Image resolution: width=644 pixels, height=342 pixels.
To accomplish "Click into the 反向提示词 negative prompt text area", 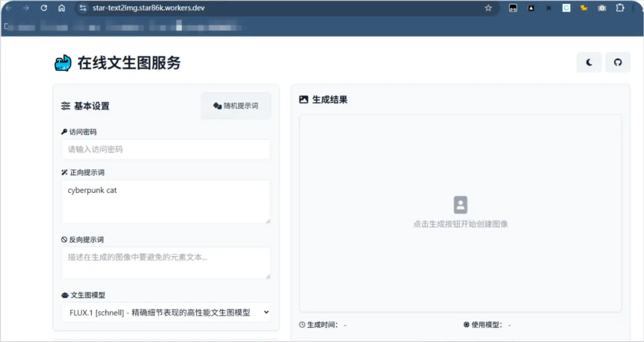I will (166, 263).
